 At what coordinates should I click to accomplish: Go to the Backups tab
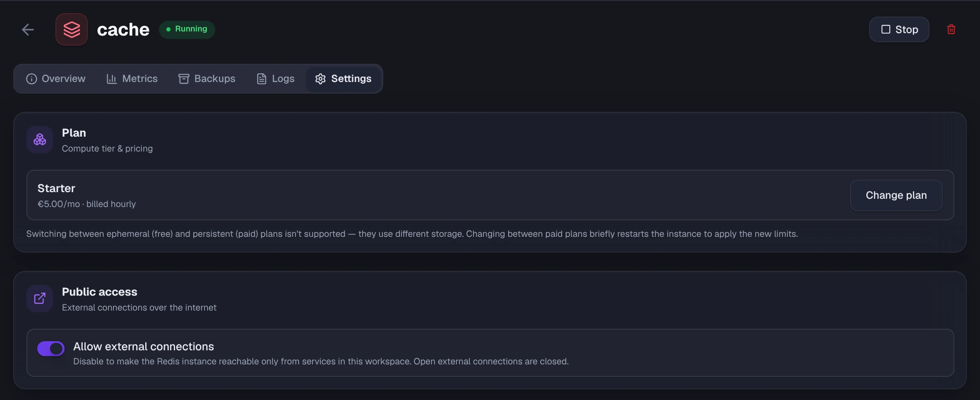(x=207, y=79)
